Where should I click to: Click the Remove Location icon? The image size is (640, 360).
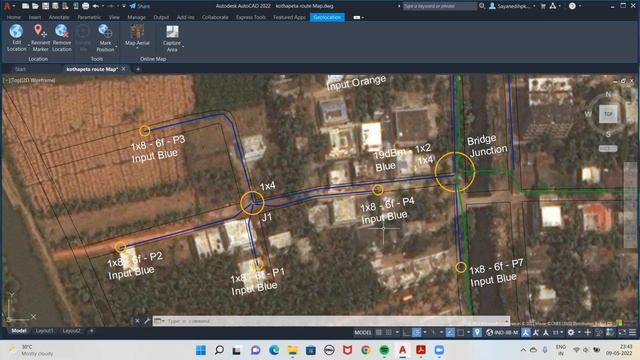point(62,31)
